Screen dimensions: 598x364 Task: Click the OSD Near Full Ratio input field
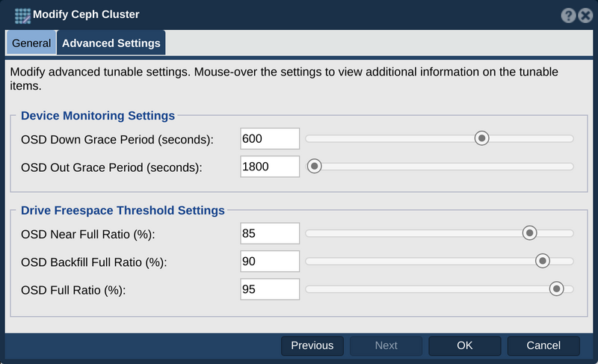click(270, 233)
